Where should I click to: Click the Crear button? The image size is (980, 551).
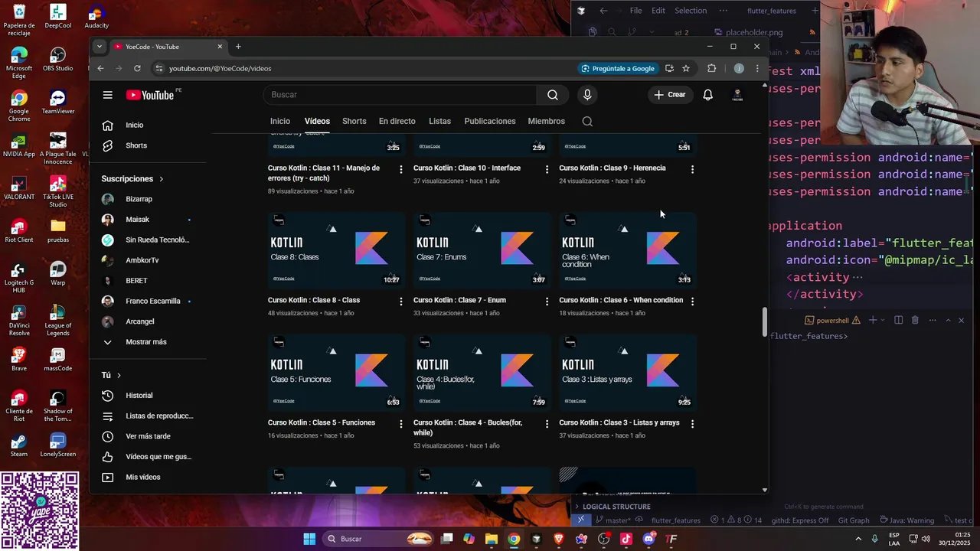pyautogui.click(x=669, y=95)
